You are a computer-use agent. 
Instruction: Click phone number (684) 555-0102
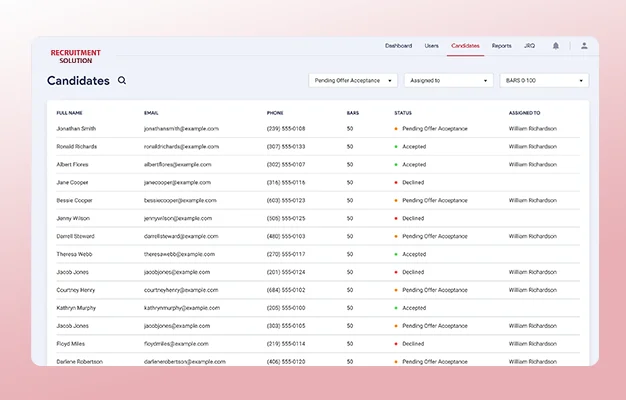pos(286,290)
